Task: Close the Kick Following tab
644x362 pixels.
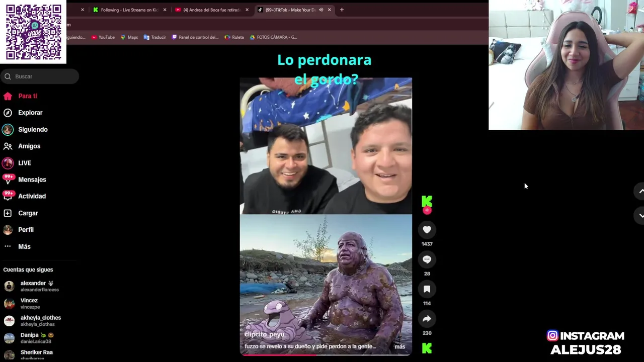Action: click(165, 10)
